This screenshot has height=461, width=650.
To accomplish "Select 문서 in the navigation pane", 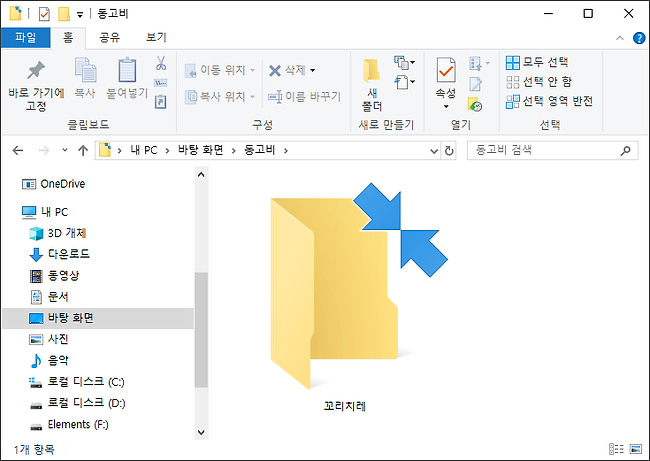I will click(49, 296).
